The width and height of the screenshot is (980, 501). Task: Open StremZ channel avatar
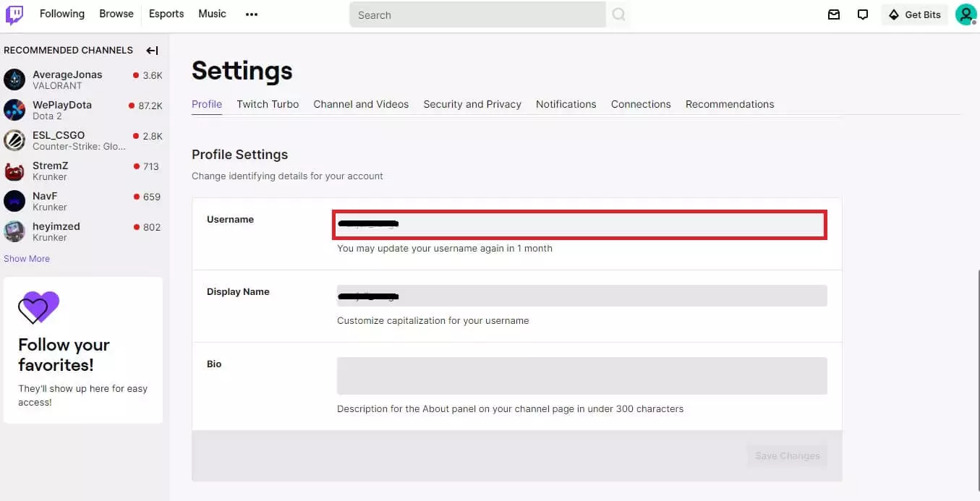click(x=14, y=171)
